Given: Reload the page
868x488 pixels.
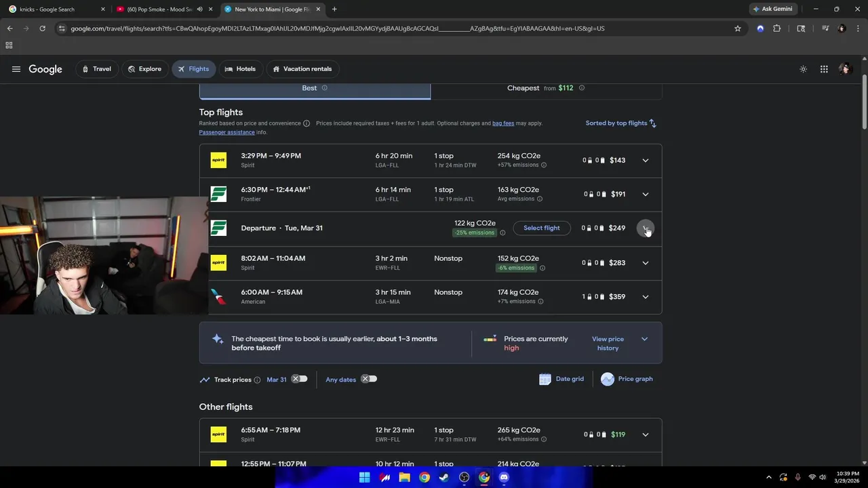Looking at the screenshot, I should click(42, 28).
